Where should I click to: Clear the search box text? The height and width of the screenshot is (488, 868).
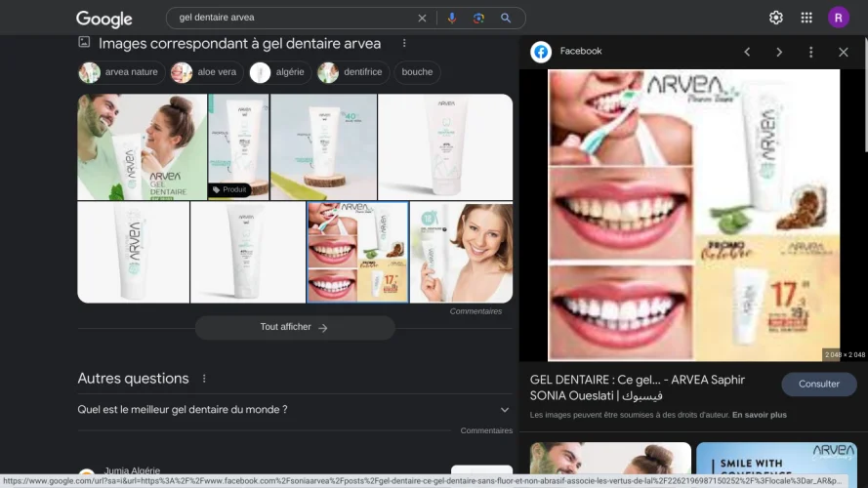point(422,18)
